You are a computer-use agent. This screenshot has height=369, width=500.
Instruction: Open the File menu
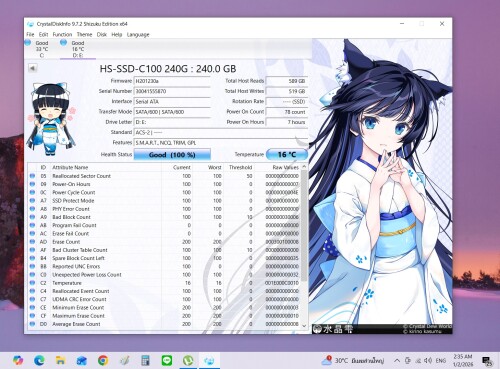pos(30,34)
